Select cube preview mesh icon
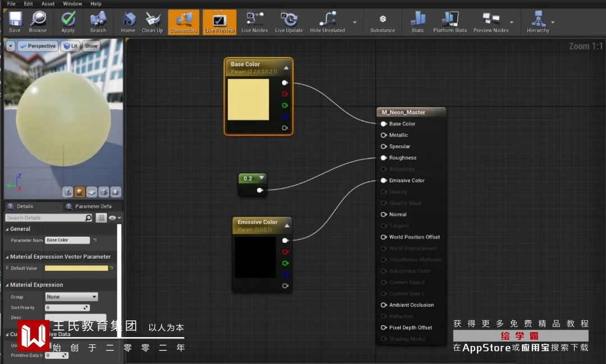Screen dimensions: 606x364 104,192
